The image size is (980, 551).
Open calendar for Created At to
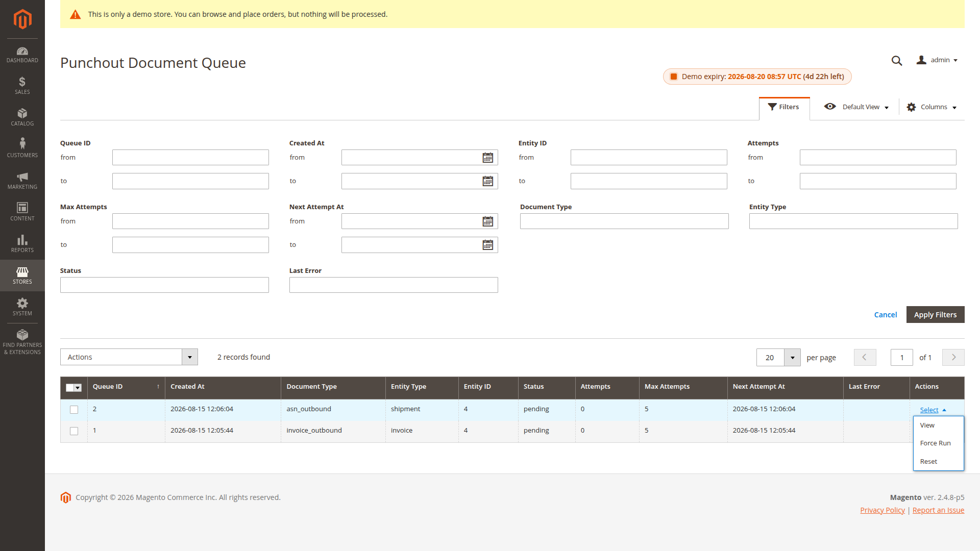click(488, 181)
